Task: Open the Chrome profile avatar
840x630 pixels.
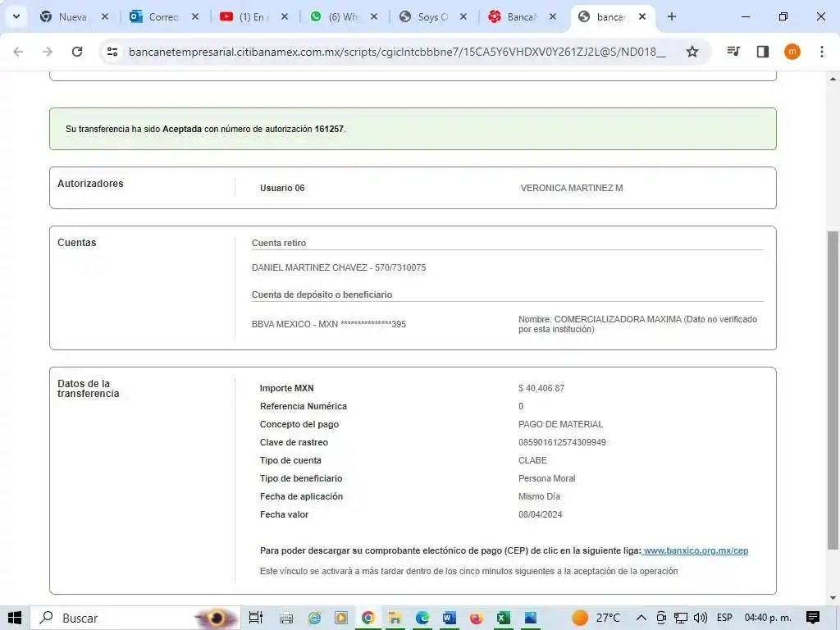Action: point(792,52)
